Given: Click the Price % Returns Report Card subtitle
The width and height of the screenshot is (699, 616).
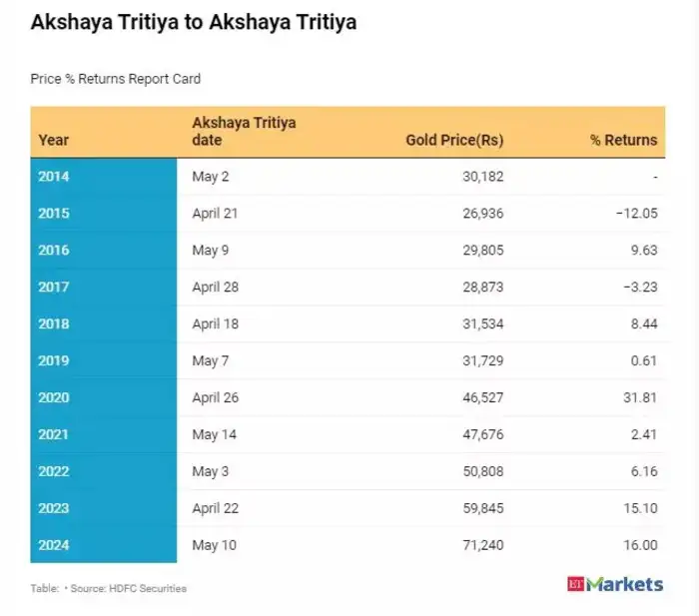Looking at the screenshot, I should tap(116, 78).
